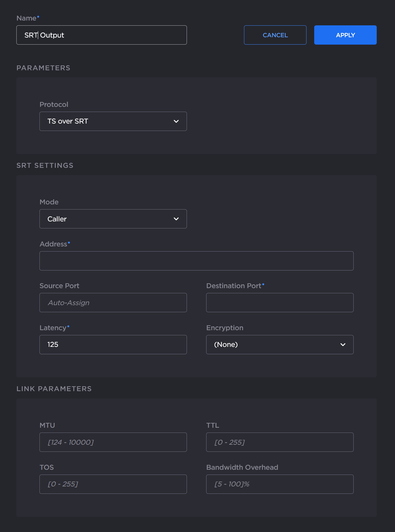
Task: Click the Encryption dropdown chevron arrow
Action: click(x=343, y=345)
